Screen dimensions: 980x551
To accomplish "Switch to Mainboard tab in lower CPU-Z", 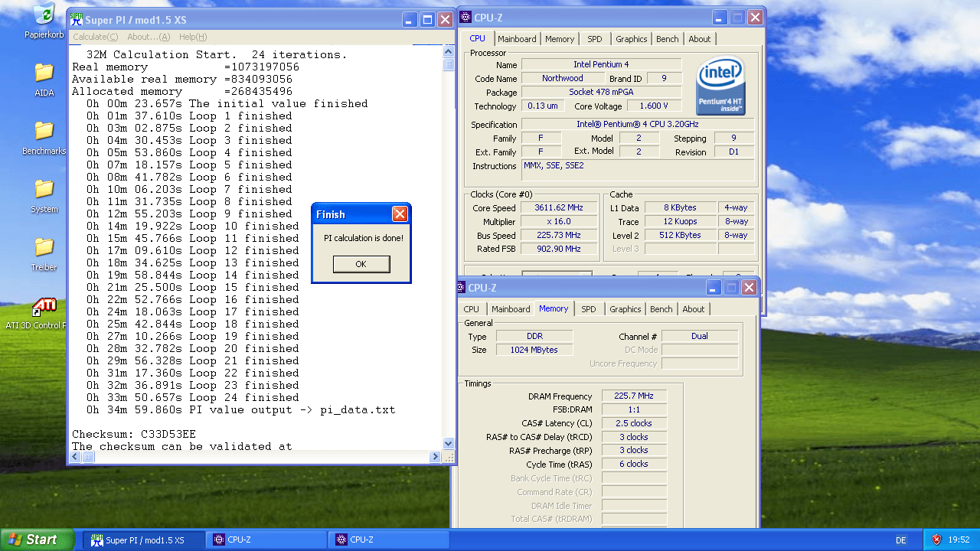I will click(x=511, y=309).
